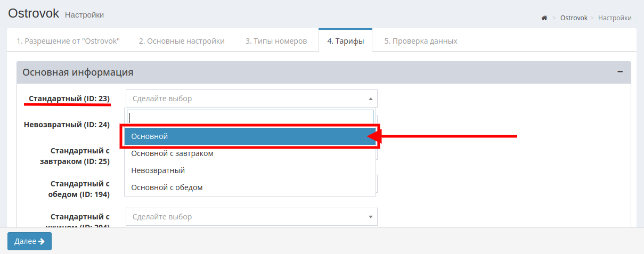Go to the 3. Типы номеров tab
The height and width of the screenshot is (254, 644).
(276, 41)
